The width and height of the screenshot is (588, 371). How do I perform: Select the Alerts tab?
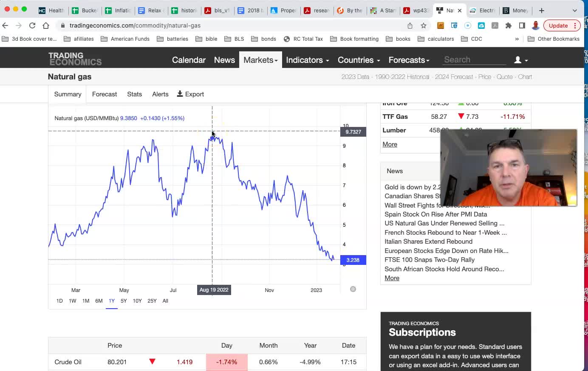coord(160,94)
